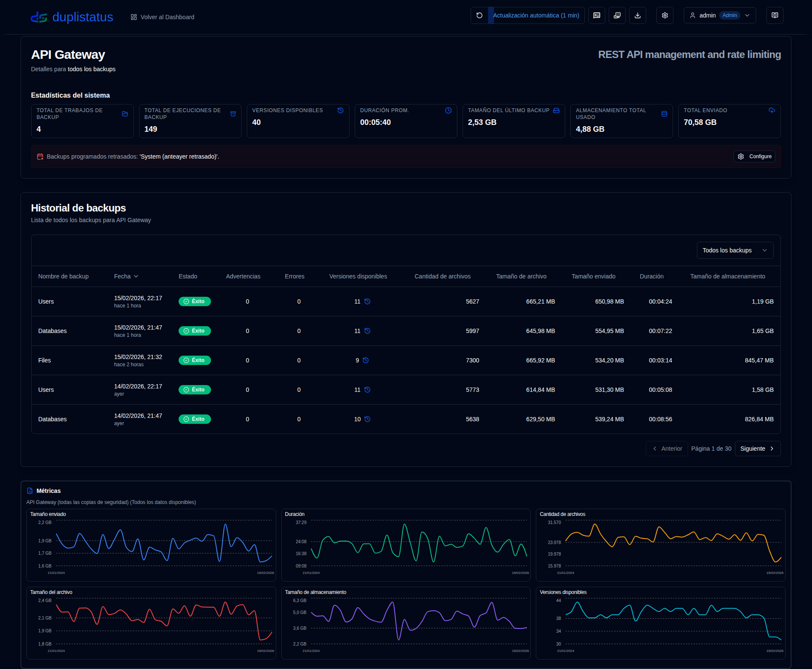Click the servers stack icon in the header

coord(617,15)
